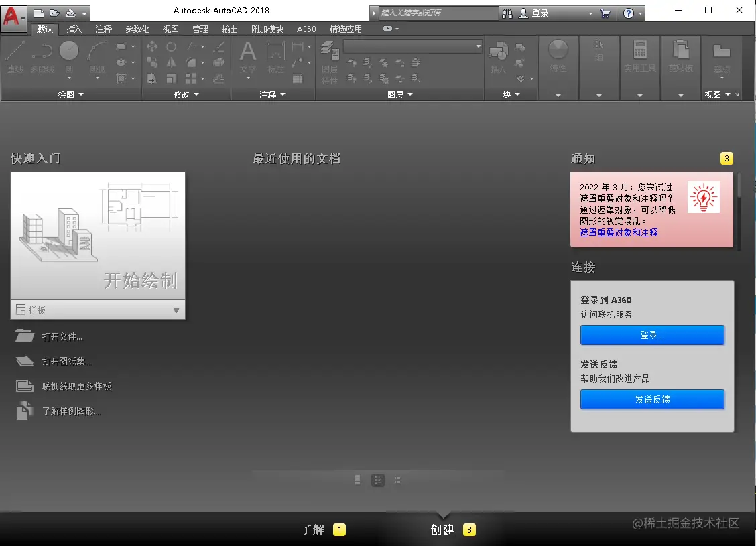Expand the Block (块) panel dropdown
The image size is (756, 546).
[x=511, y=95]
